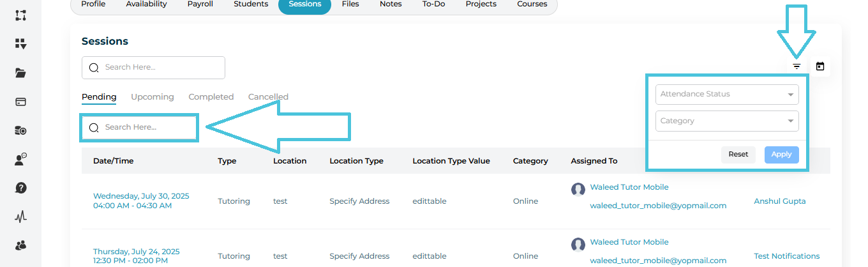Click the coins payment icon in the sidebar
868x267 pixels.
pos(20,130)
